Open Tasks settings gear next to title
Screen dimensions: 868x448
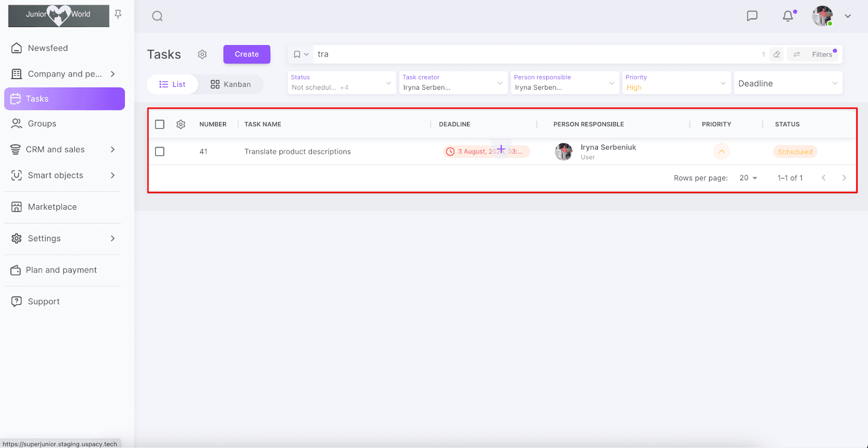pos(202,54)
